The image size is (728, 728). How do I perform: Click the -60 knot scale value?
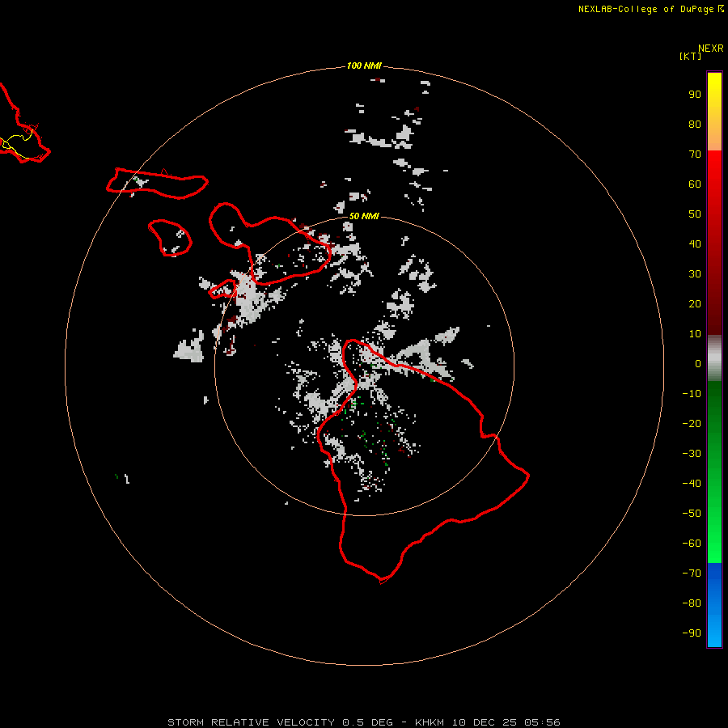[x=692, y=544]
